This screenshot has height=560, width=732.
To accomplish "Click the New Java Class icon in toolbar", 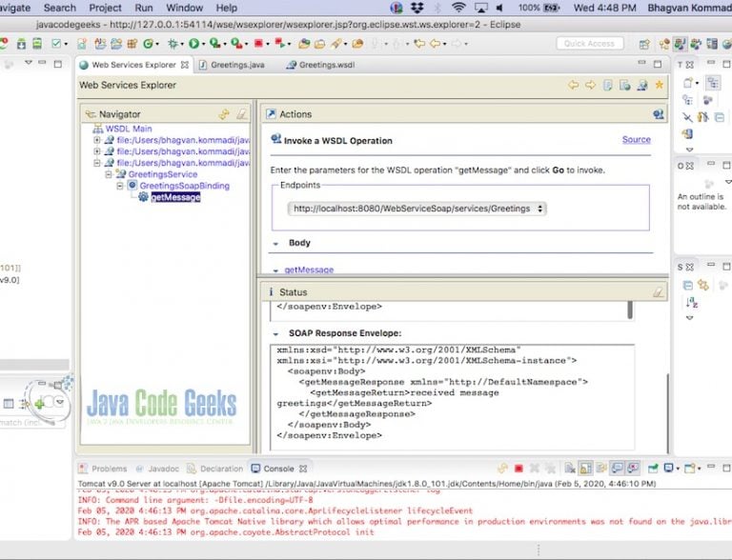I will pyautogui.click(x=149, y=44).
